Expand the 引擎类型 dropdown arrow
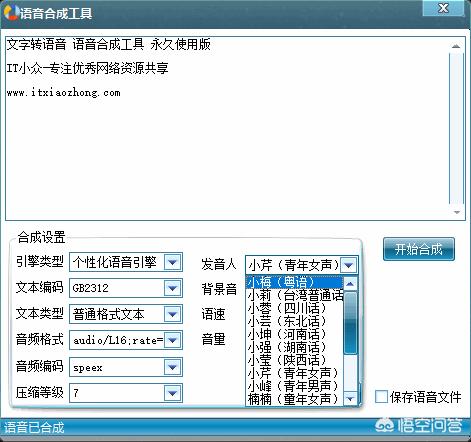The height and width of the screenshot is (442, 471). click(x=173, y=262)
